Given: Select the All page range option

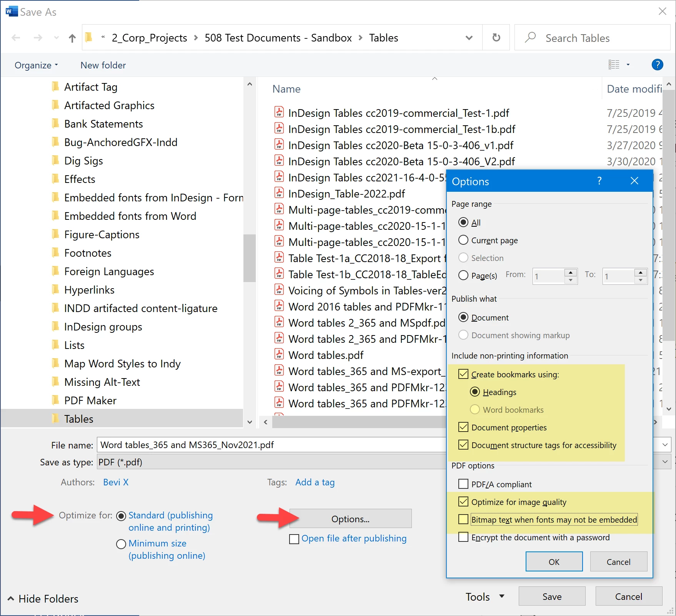Looking at the screenshot, I should point(463,222).
